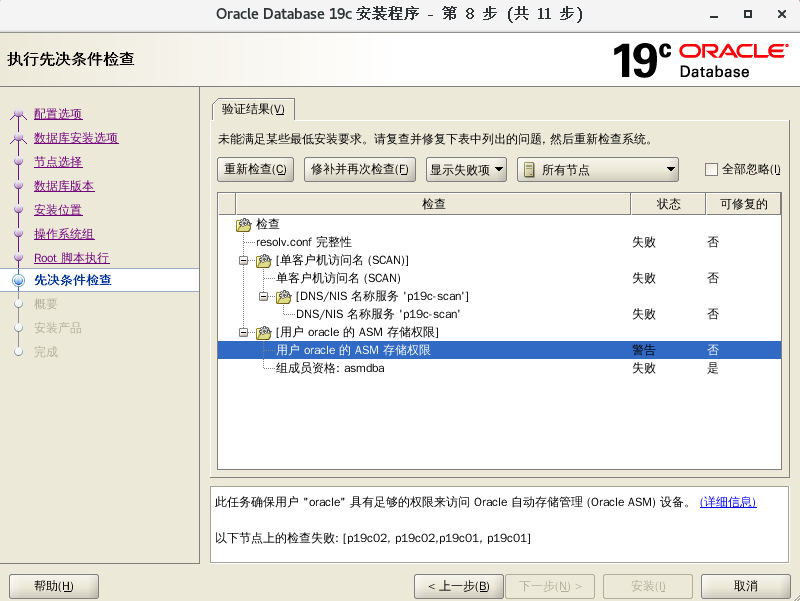Viewport: 800px width, 601px height.
Task: Click the folder icon beside [DNS/NIS 名称服务 'p19c-scan']
Action: coord(284,296)
